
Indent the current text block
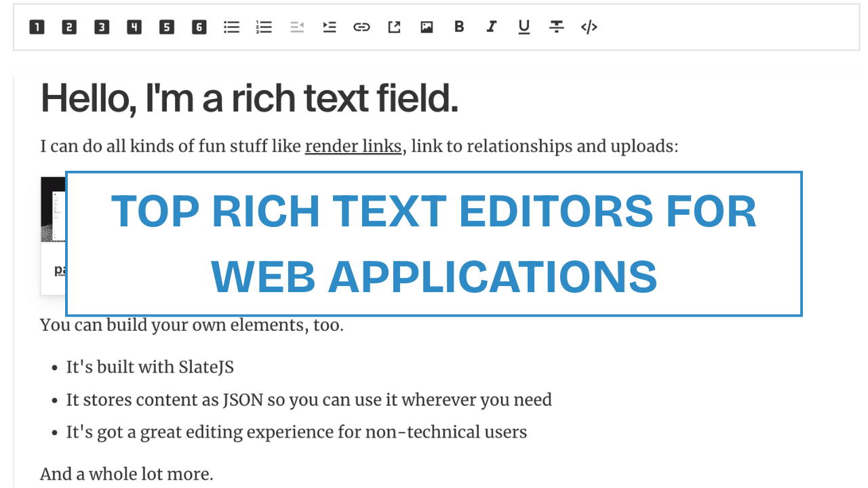(x=329, y=27)
